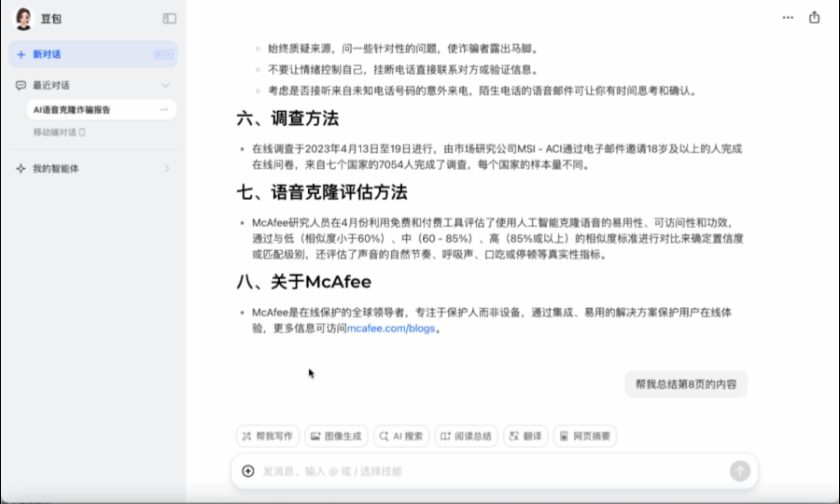The width and height of the screenshot is (840, 504).
Task: Open the top-right more options menu
Action: click(788, 18)
